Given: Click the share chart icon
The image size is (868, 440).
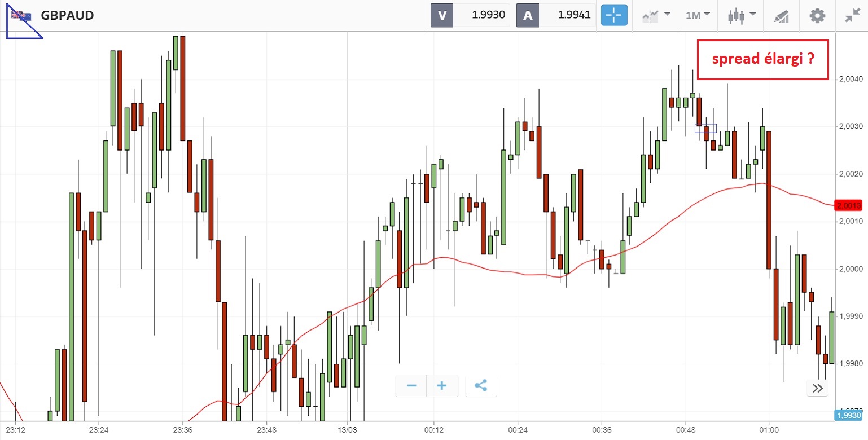Looking at the screenshot, I should (481, 386).
